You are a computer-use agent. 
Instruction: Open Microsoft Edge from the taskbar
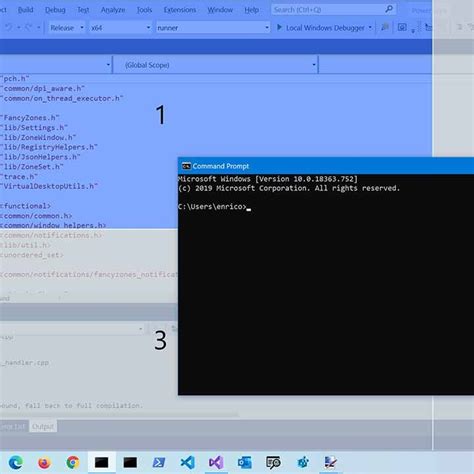(16, 462)
